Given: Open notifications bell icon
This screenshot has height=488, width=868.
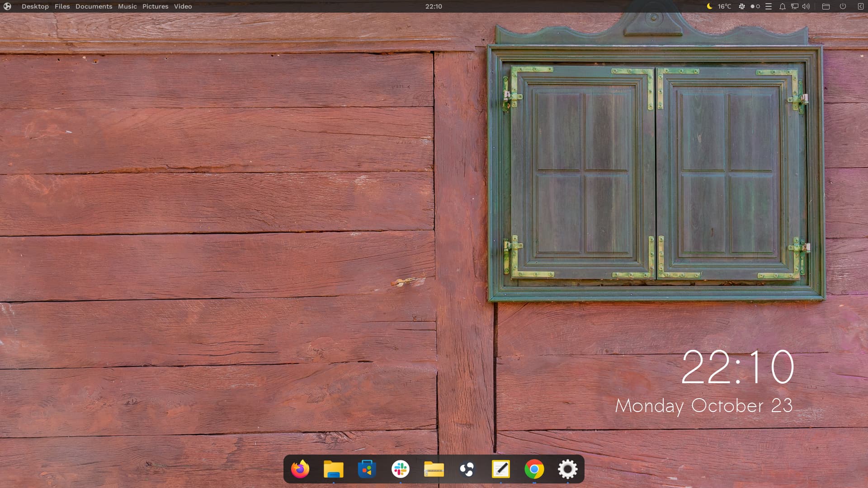Looking at the screenshot, I should 782,6.
